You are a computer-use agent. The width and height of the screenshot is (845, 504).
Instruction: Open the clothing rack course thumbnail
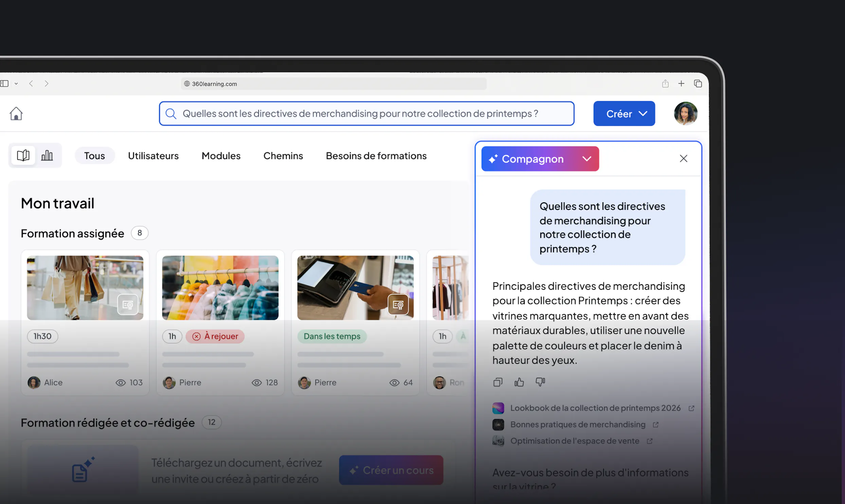(x=451, y=288)
